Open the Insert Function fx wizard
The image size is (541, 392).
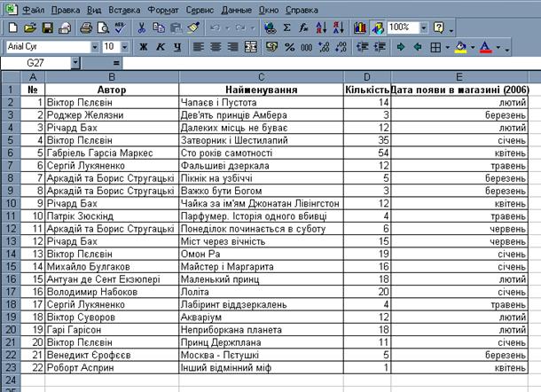tap(304, 27)
